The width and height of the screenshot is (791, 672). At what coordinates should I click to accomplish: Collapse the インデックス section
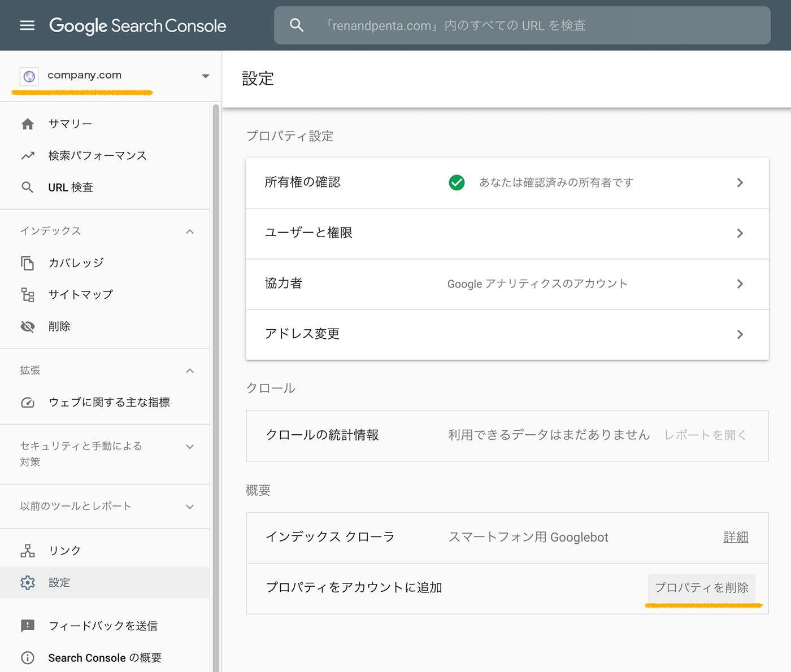click(x=190, y=232)
